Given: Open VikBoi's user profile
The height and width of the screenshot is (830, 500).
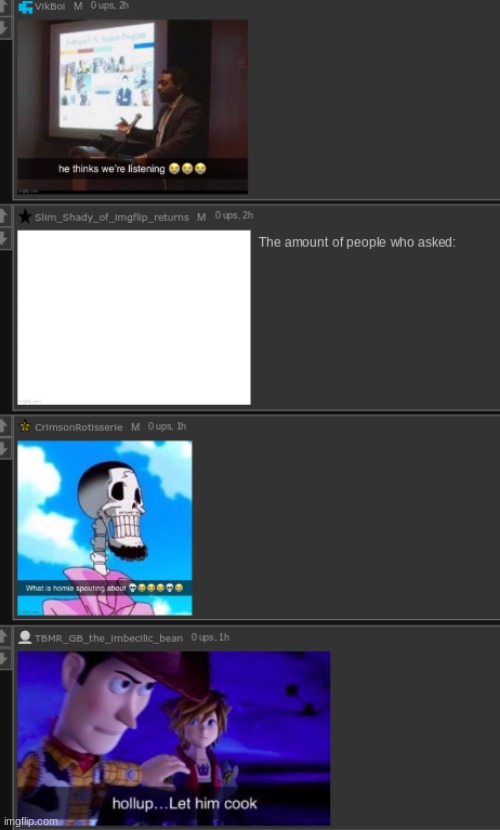Looking at the screenshot, I should click(50, 7).
